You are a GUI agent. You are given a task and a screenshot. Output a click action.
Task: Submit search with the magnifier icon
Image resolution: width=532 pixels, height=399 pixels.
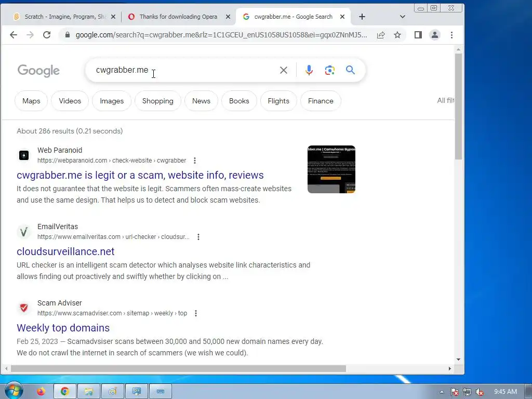(x=350, y=70)
